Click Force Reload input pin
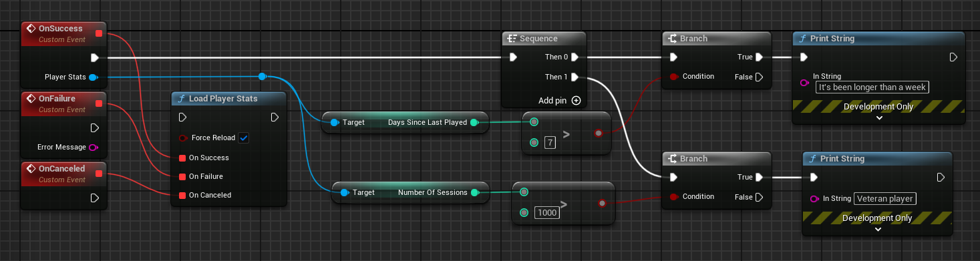The width and height of the screenshot is (980, 261). (x=183, y=138)
